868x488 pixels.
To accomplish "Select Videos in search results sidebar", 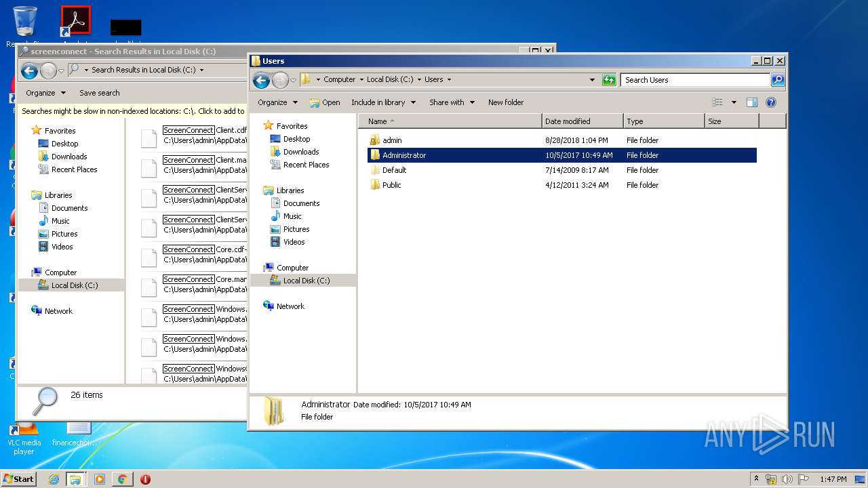I will tap(62, 247).
